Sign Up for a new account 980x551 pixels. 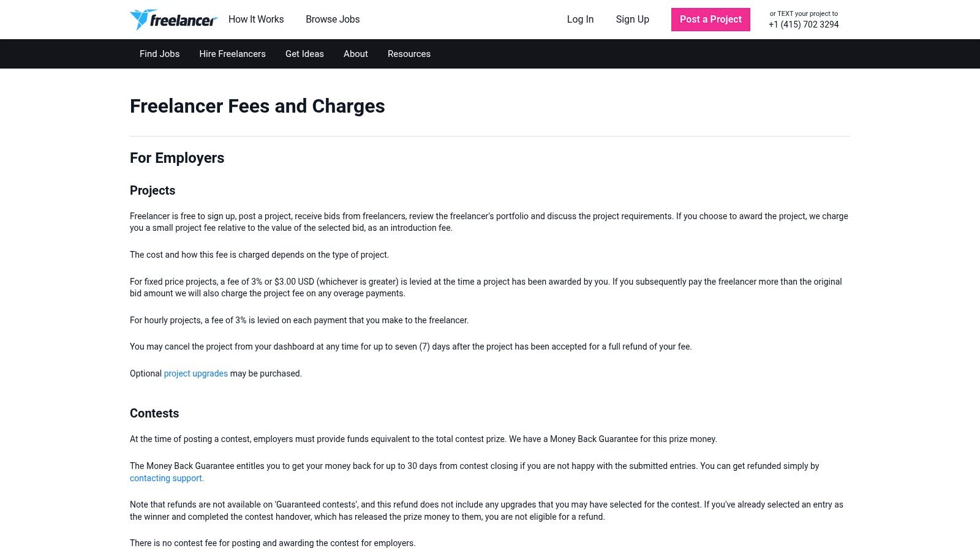coord(632,20)
